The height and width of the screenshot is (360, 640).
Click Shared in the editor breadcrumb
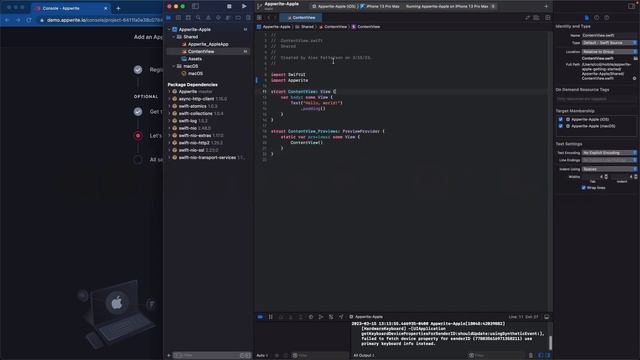pos(304,27)
